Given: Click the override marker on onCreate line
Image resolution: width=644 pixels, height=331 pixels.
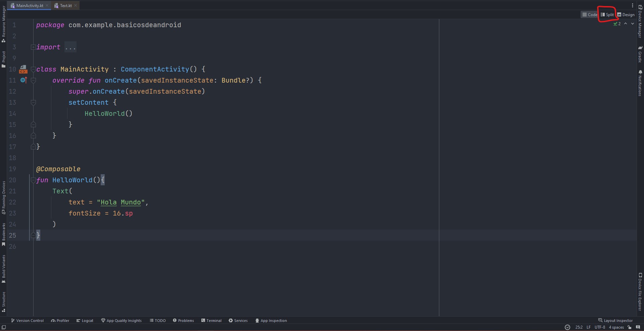Looking at the screenshot, I should (23, 80).
